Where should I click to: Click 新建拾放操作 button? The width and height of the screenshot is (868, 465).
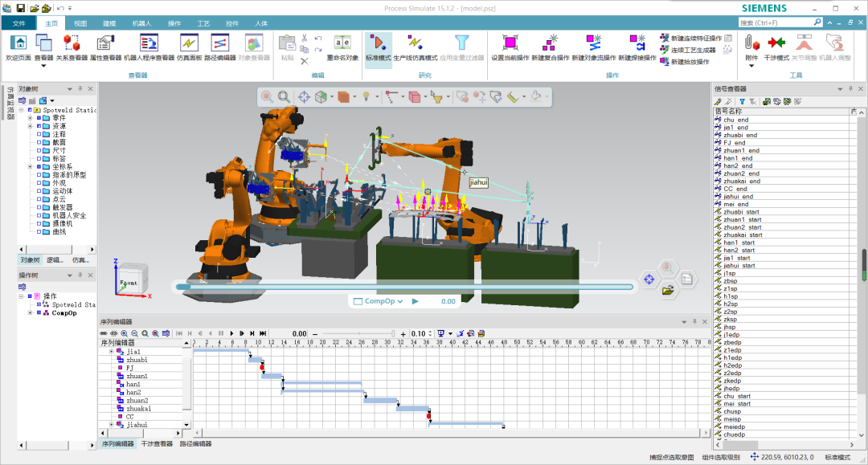[685, 62]
